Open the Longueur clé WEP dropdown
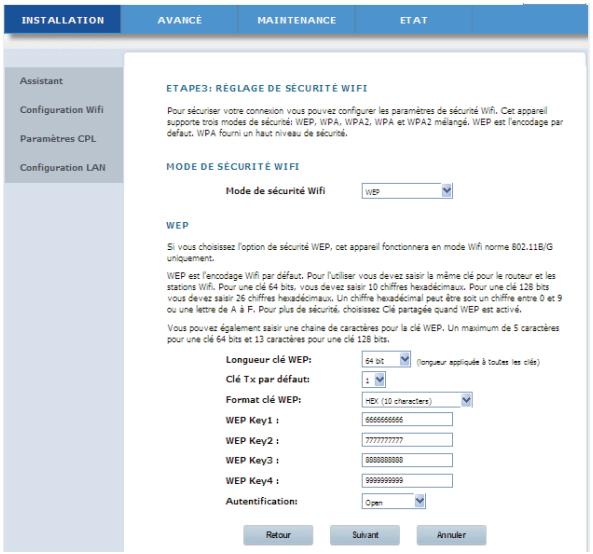The image size is (593, 554). tap(386, 360)
